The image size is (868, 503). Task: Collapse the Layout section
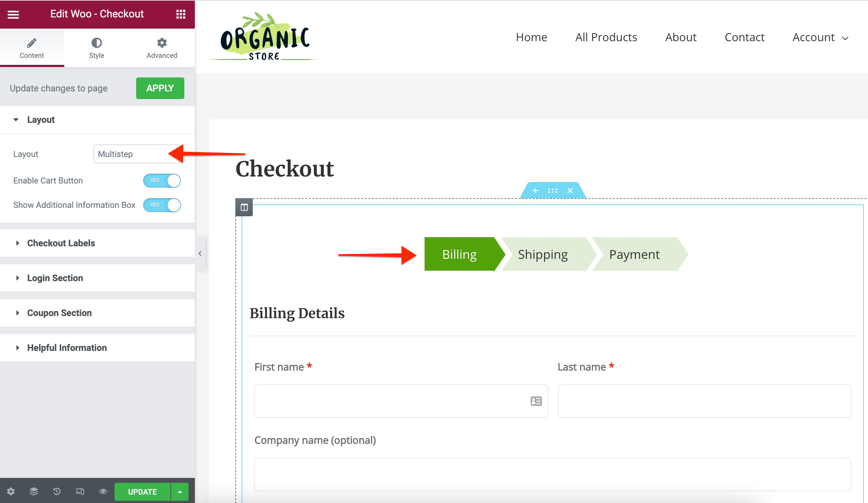[x=97, y=120]
